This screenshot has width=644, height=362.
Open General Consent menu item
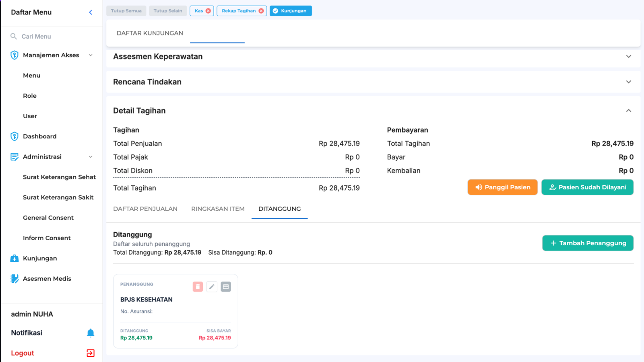click(48, 218)
